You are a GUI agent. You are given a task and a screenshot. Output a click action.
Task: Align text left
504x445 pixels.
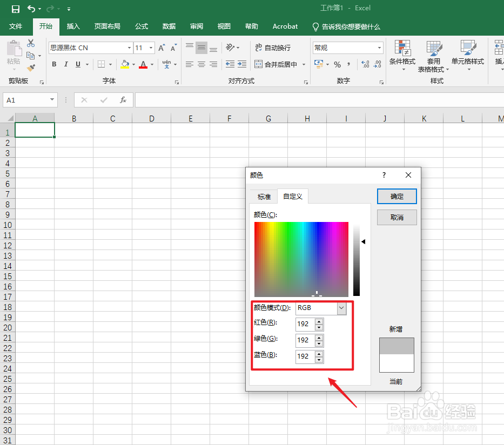190,64
